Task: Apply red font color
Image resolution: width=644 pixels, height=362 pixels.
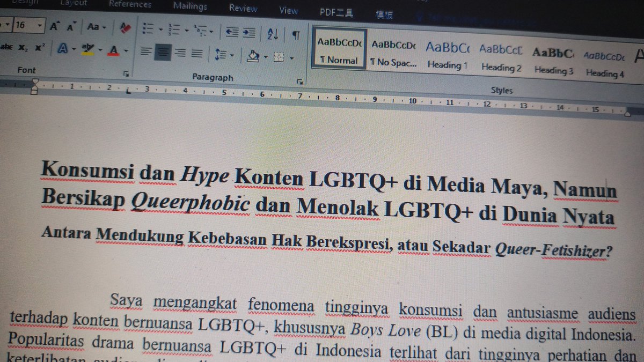Action: point(113,51)
